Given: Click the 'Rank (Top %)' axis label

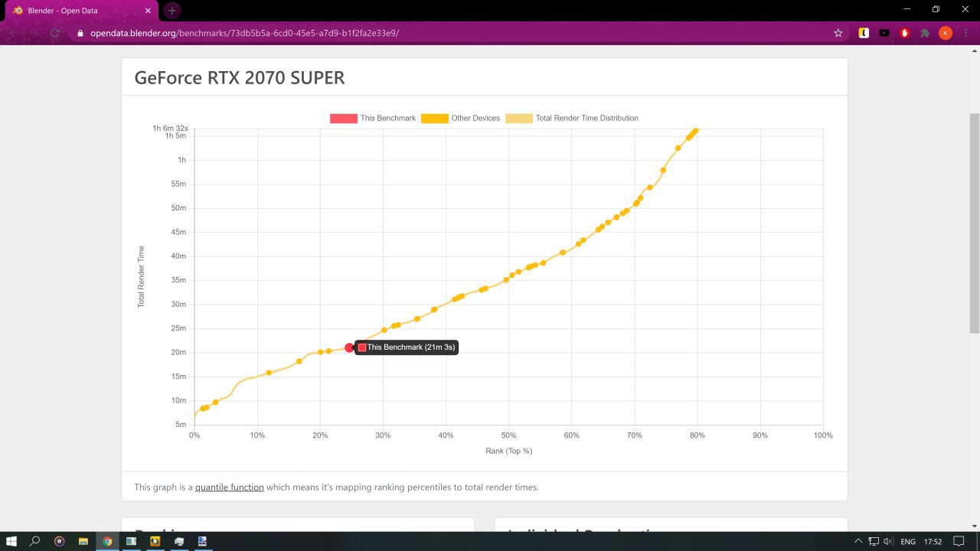Looking at the screenshot, I should coord(508,451).
